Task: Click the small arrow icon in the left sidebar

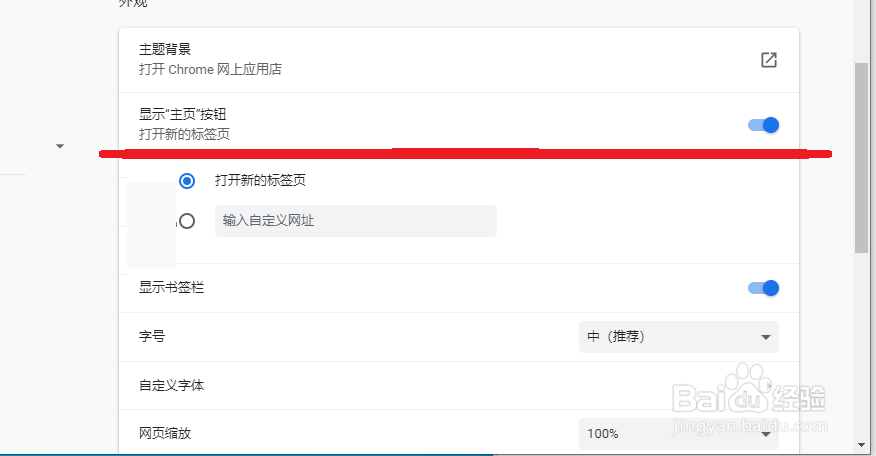Action: pos(60,147)
